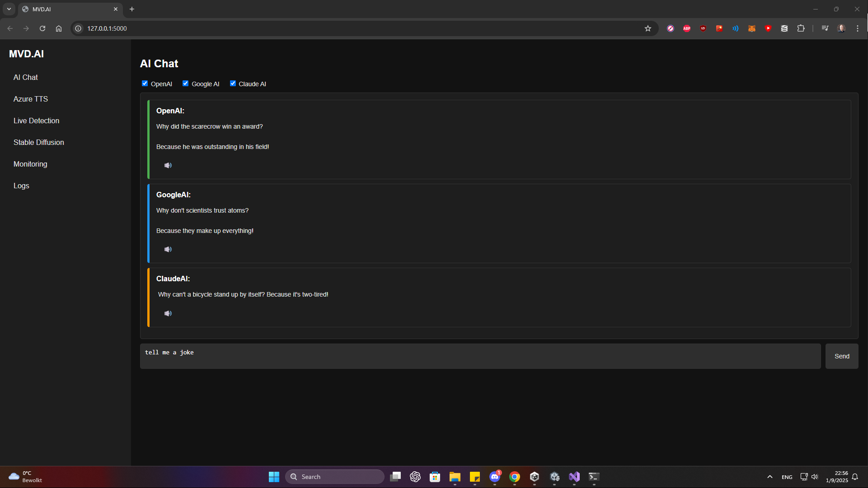868x488 pixels.
Task: Open the tab search dropdown arrow
Action: (x=9, y=9)
